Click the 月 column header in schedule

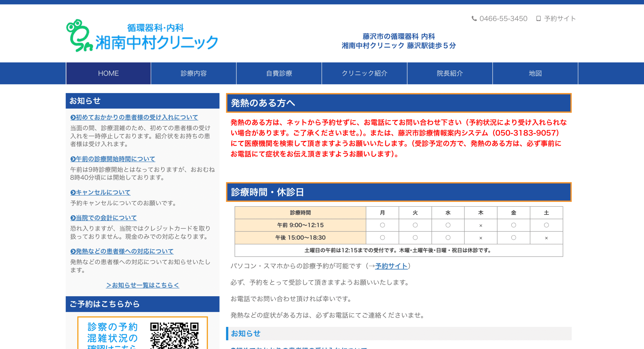[x=382, y=213]
